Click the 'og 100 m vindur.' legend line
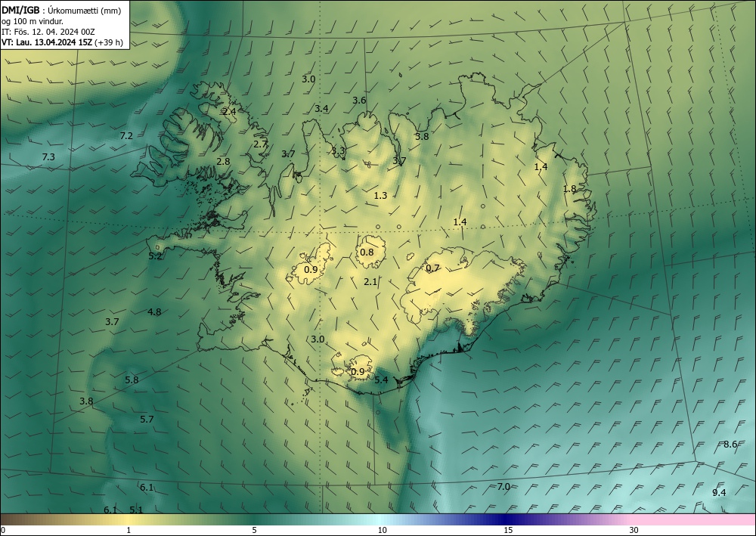The height and width of the screenshot is (536, 756). pyautogui.click(x=33, y=21)
